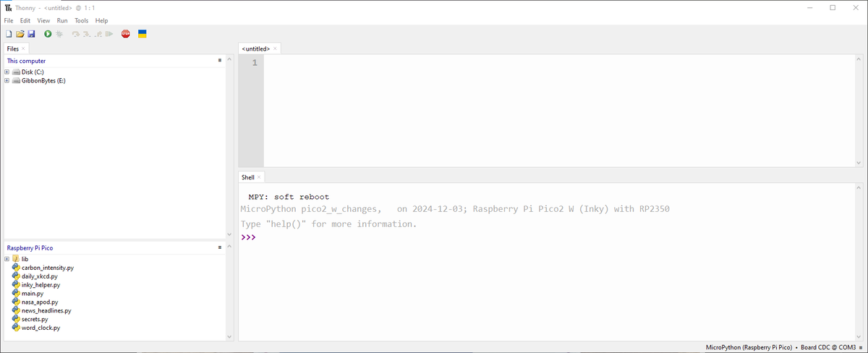Stop the backend with red STOP icon
Viewport: 868px width, 353px height.
pyautogui.click(x=126, y=34)
